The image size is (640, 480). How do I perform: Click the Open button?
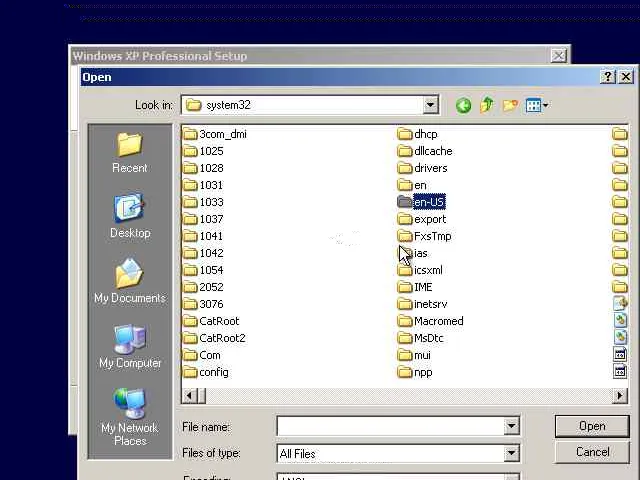point(592,426)
